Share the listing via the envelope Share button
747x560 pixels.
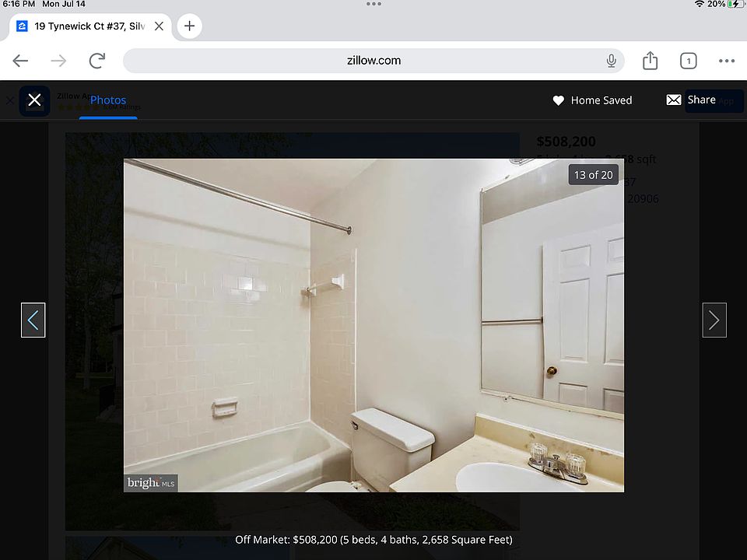691,100
